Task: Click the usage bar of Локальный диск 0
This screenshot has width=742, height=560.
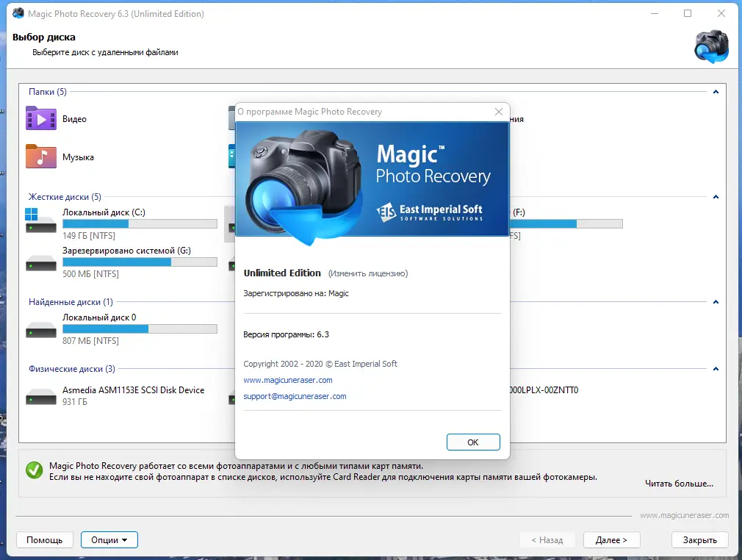Action: 140,329
